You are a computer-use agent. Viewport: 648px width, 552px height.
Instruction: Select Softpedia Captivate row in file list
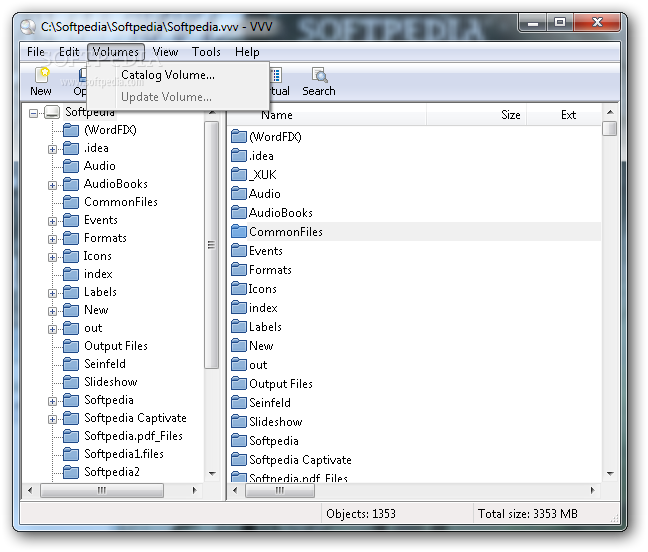click(x=415, y=460)
